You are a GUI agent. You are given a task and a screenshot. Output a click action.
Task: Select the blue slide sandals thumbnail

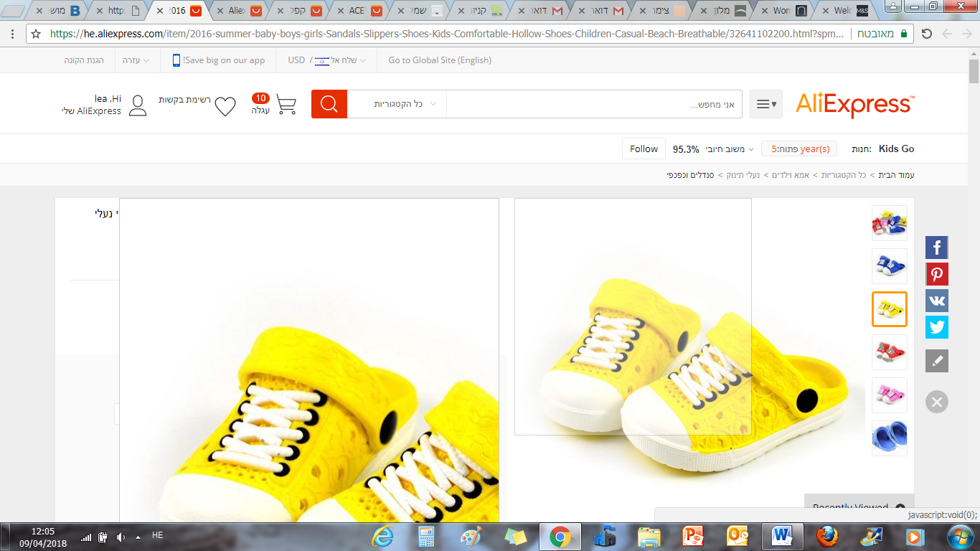pos(890,438)
